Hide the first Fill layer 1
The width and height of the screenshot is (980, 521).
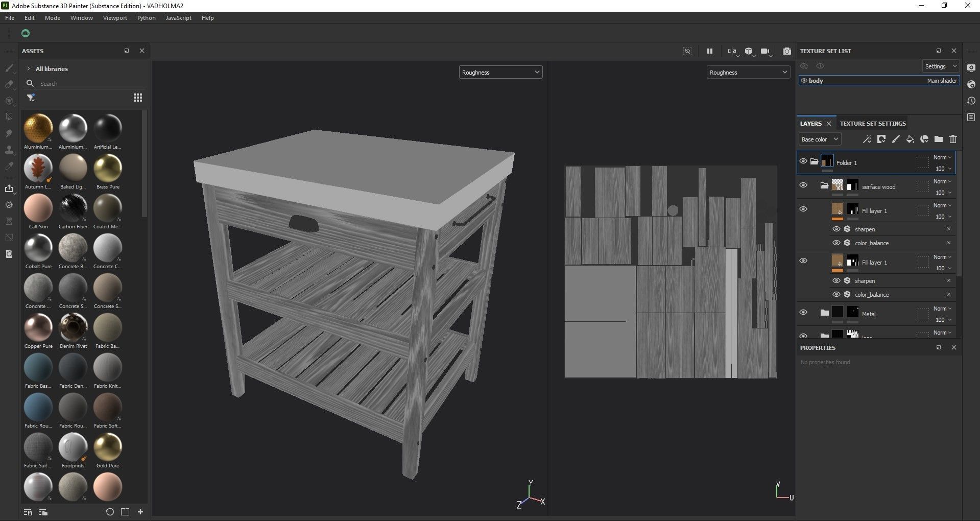803,209
